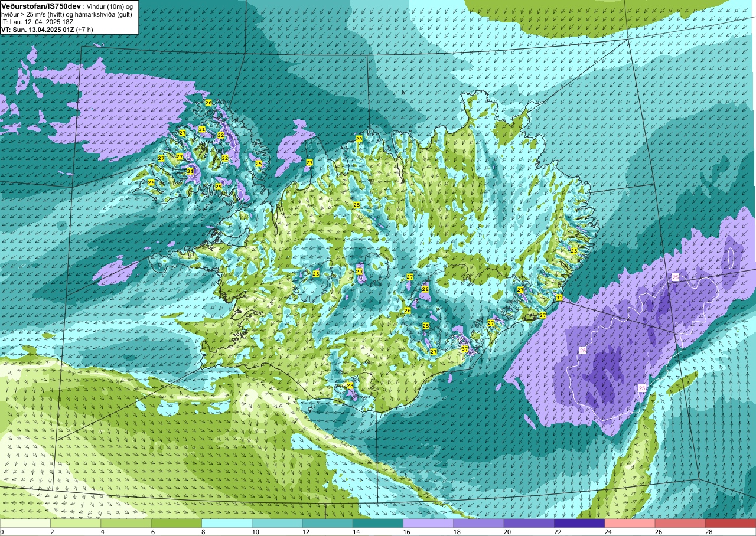Select the 8–10 m/s bright cyan legend swatch
This screenshot has height=536, width=756.
pos(227,523)
